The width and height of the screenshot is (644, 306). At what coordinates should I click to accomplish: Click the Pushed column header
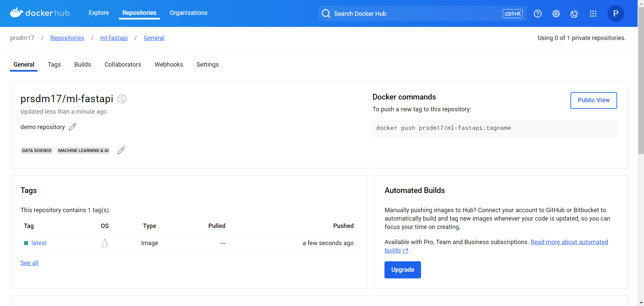[343, 226]
